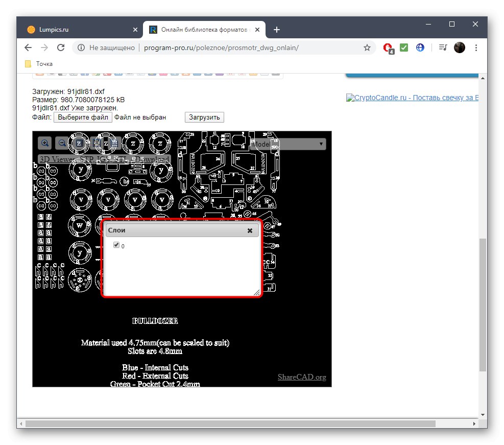Click the ShareCAD.org link
This screenshot has width=504, height=445.
click(302, 377)
